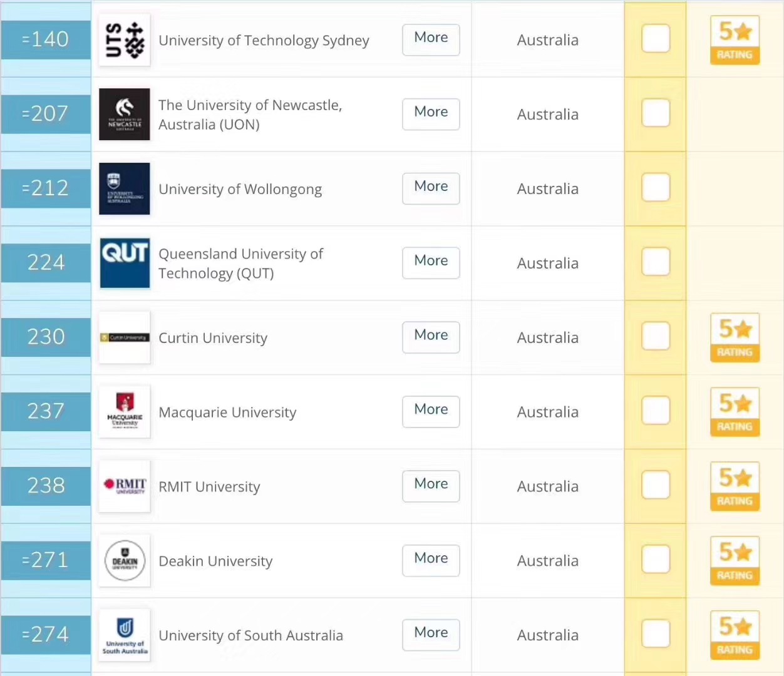Image resolution: width=784 pixels, height=676 pixels.
Task: Open the Macquarie University name link
Action: coord(227,412)
